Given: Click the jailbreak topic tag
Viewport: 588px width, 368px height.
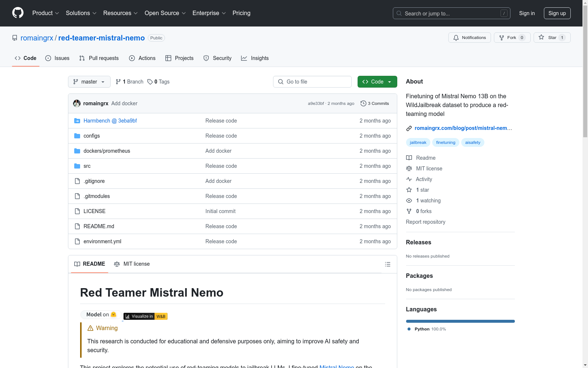Looking at the screenshot, I should point(418,142).
